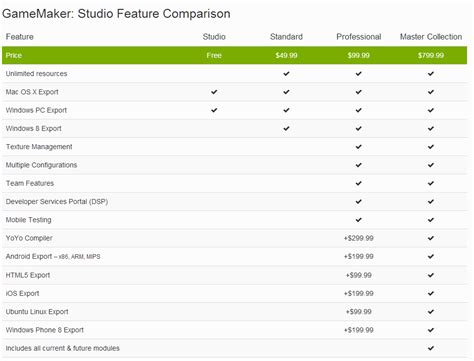474x361 pixels.
Task: Click the Studio checkmark for Mac OS X Export
Action: [214, 92]
